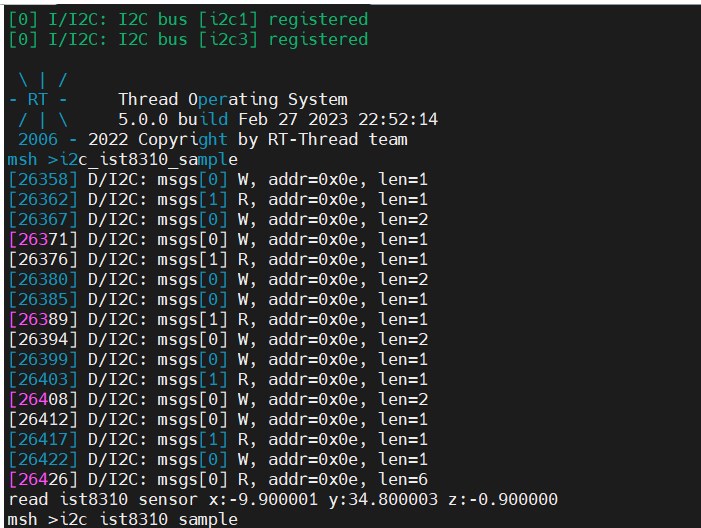Click the log line with timestamp [26367]
This screenshot has height=528, width=701.
(218, 220)
